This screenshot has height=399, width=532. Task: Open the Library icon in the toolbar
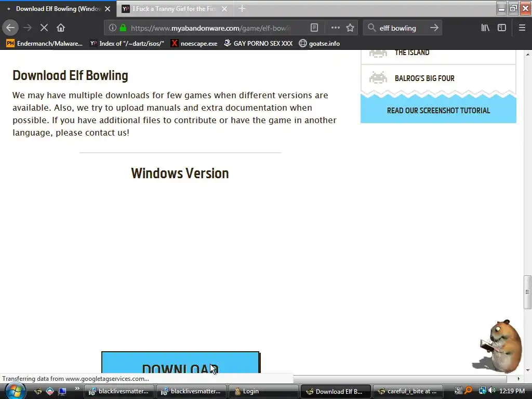coord(485,28)
